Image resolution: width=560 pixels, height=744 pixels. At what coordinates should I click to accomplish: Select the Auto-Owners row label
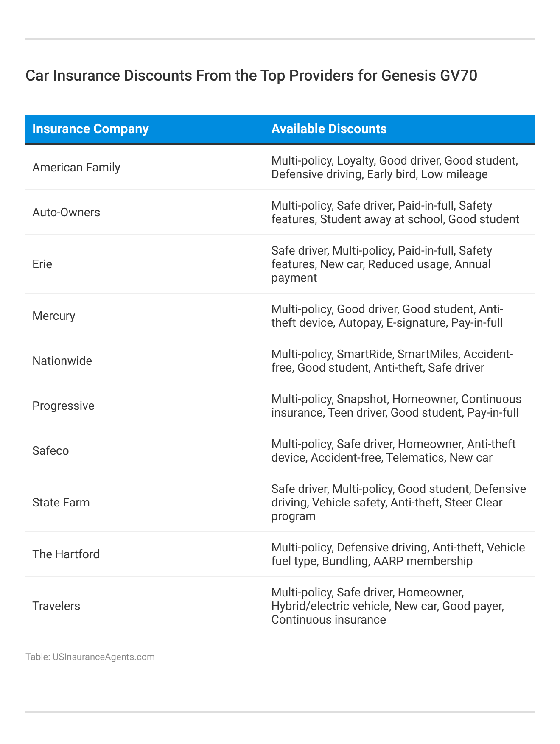66,212
